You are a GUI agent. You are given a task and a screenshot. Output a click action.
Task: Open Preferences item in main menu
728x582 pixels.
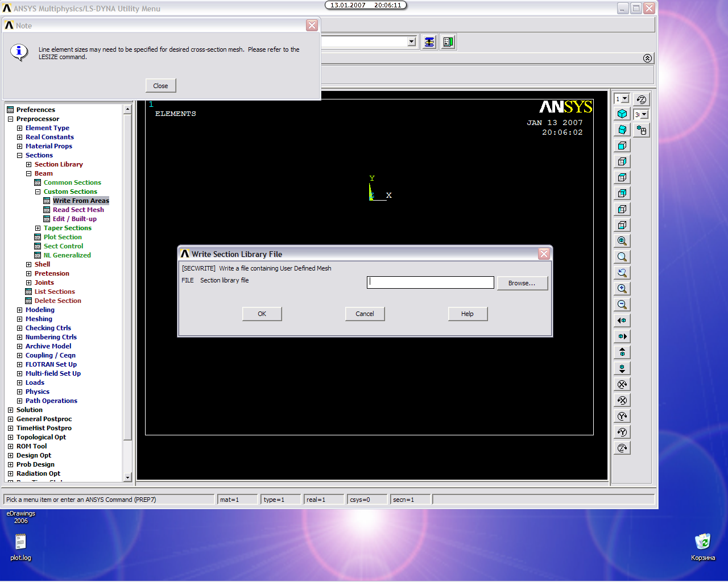pos(36,110)
